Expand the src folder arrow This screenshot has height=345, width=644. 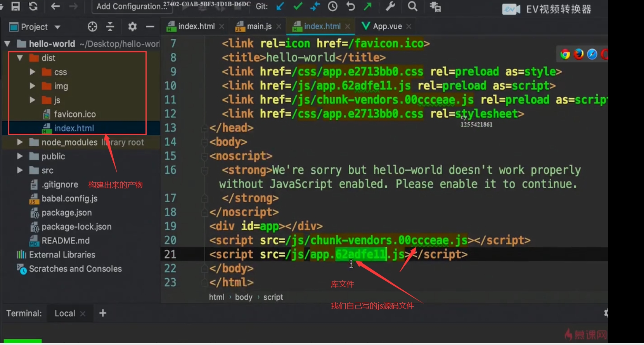[x=20, y=170]
